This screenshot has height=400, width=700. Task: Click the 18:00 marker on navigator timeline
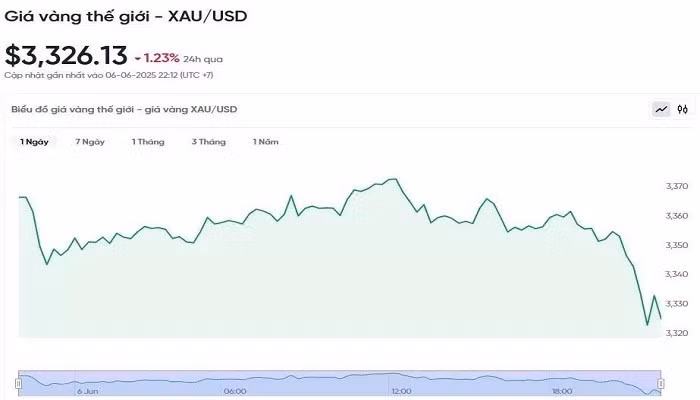(x=563, y=391)
